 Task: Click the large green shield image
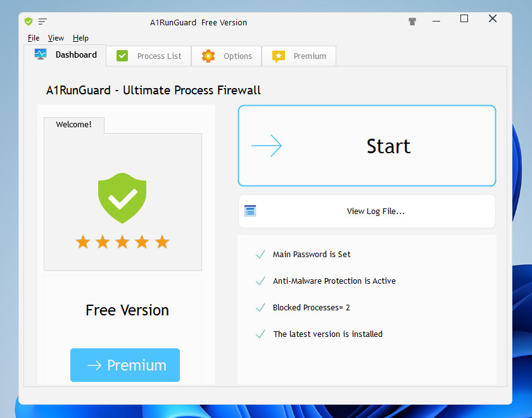click(122, 198)
